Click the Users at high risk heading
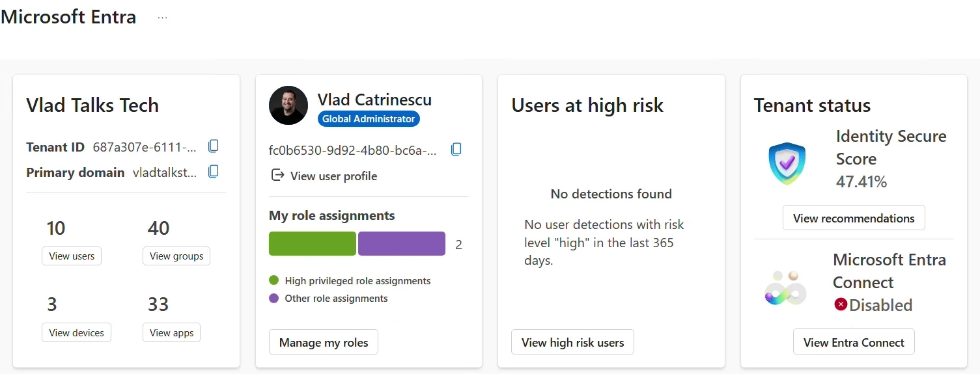 tap(587, 105)
